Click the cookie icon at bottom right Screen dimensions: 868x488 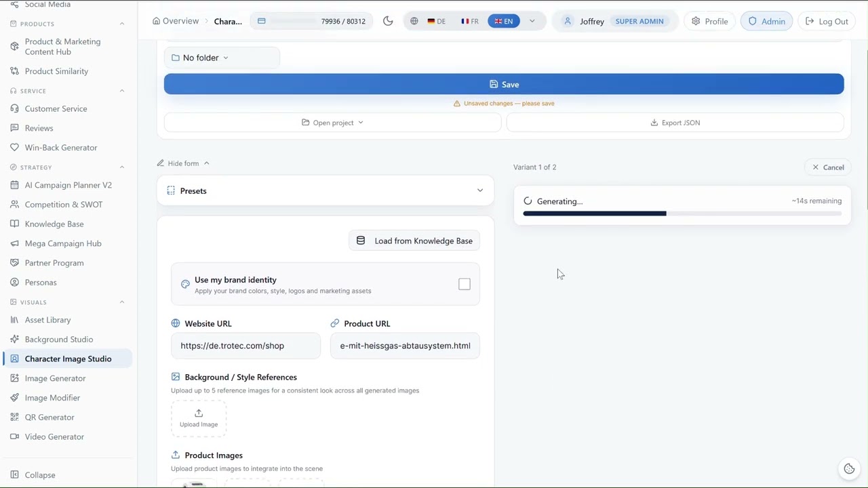(x=849, y=468)
